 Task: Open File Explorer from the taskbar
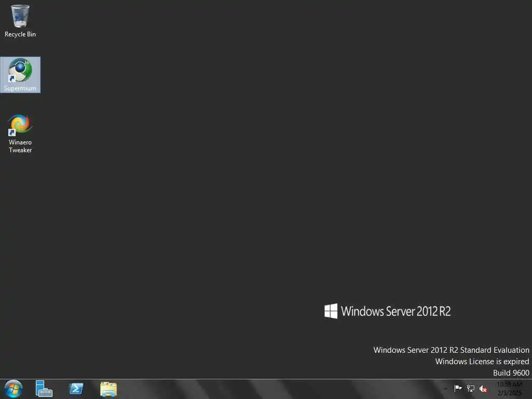coord(109,389)
